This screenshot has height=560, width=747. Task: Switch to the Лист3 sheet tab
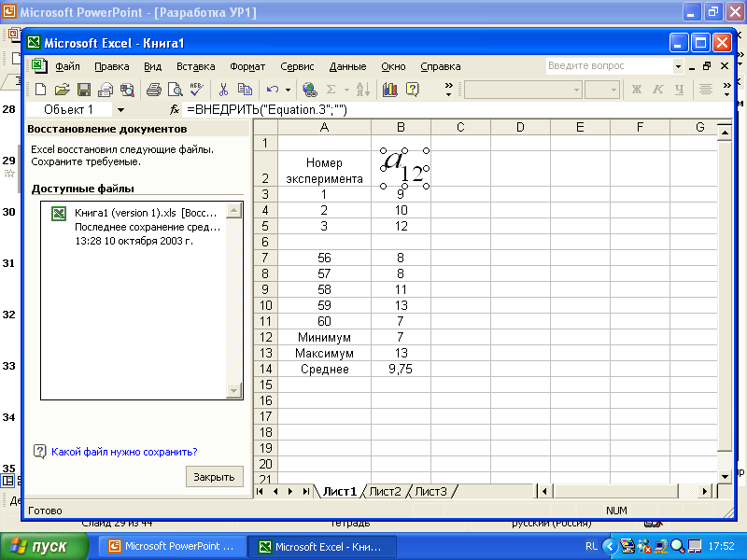tap(431, 492)
